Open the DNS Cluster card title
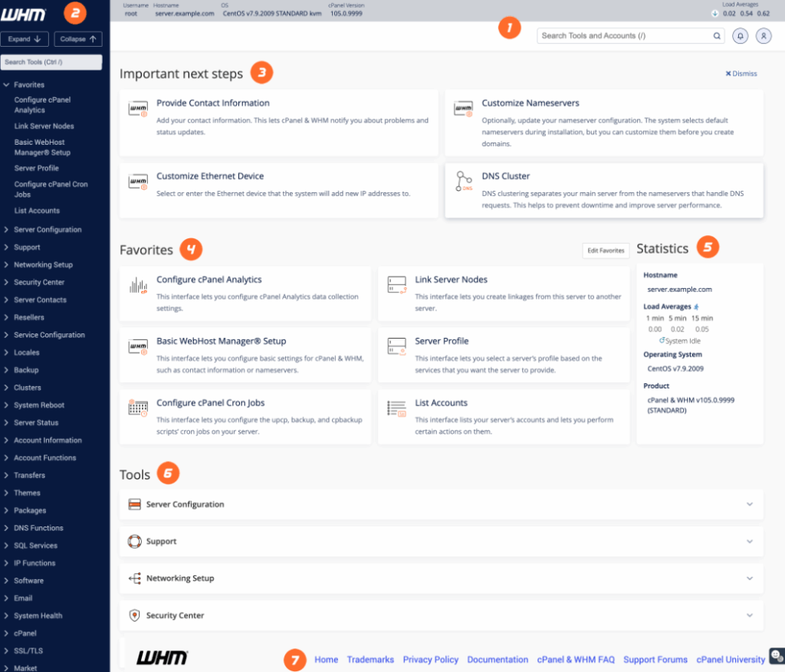The image size is (785, 672). 506,176
